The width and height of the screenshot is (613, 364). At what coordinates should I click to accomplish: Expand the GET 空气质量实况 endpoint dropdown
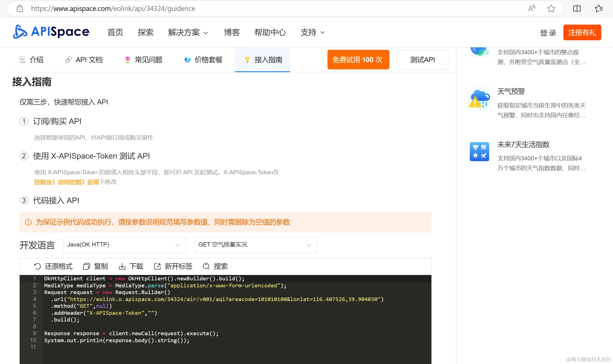click(x=256, y=245)
